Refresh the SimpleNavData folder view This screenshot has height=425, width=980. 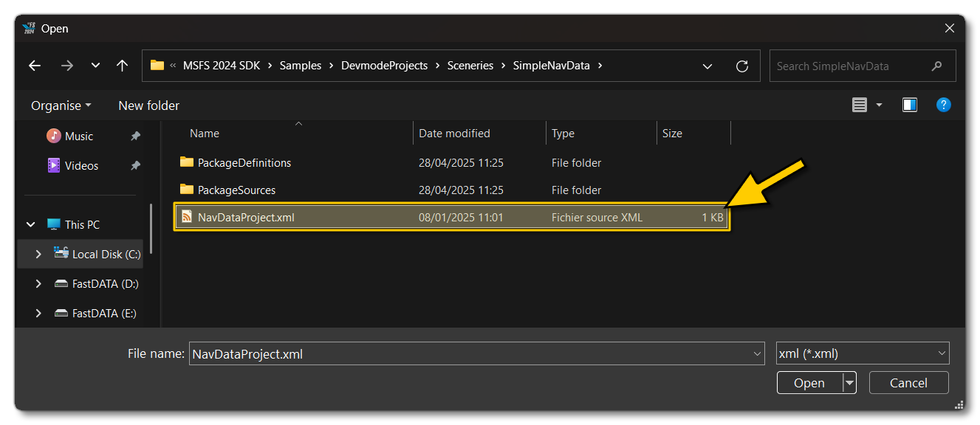741,66
